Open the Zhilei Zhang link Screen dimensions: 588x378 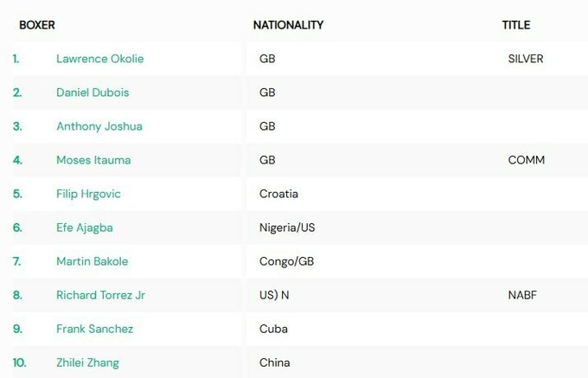[x=87, y=362]
